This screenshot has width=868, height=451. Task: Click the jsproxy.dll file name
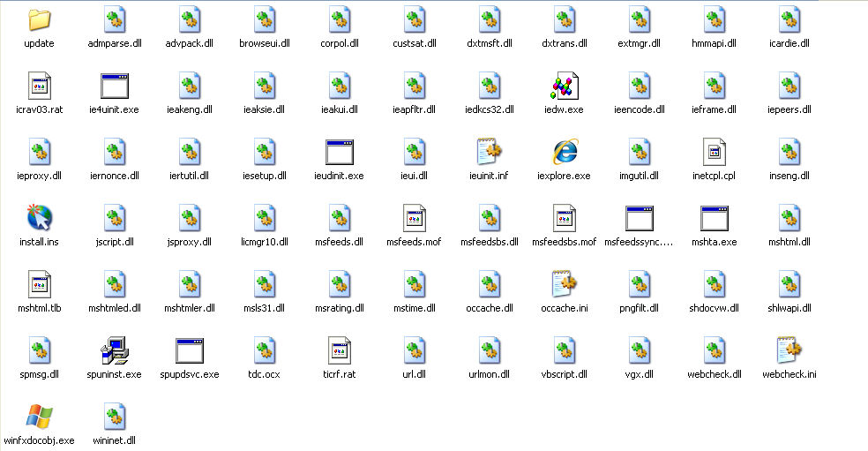coord(190,242)
